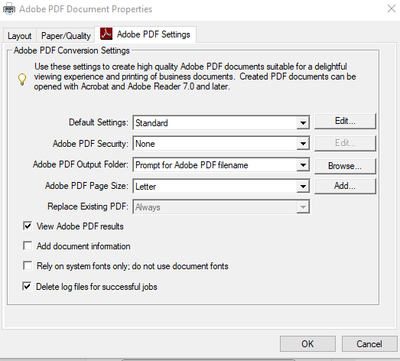Expand the Adobe PDF Page Size arrow
The width and height of the screenshot is (400, 361).
pos(303,186)
